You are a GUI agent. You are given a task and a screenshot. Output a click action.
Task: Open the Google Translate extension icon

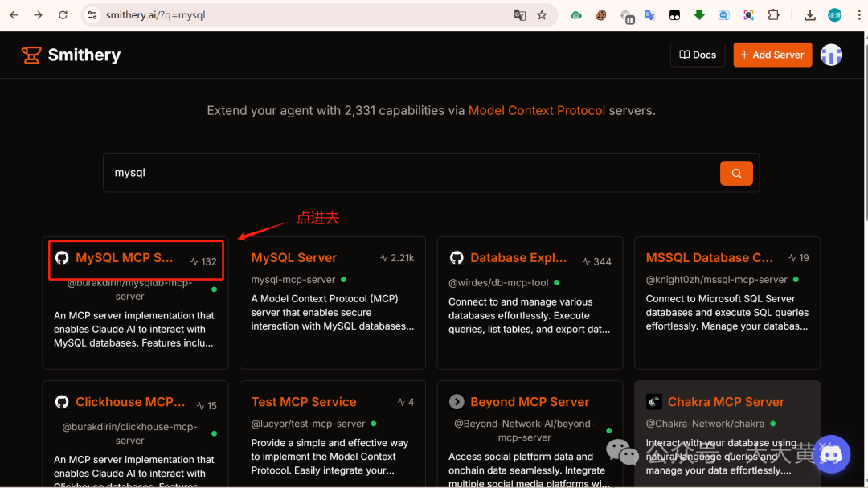pos(650,15)
